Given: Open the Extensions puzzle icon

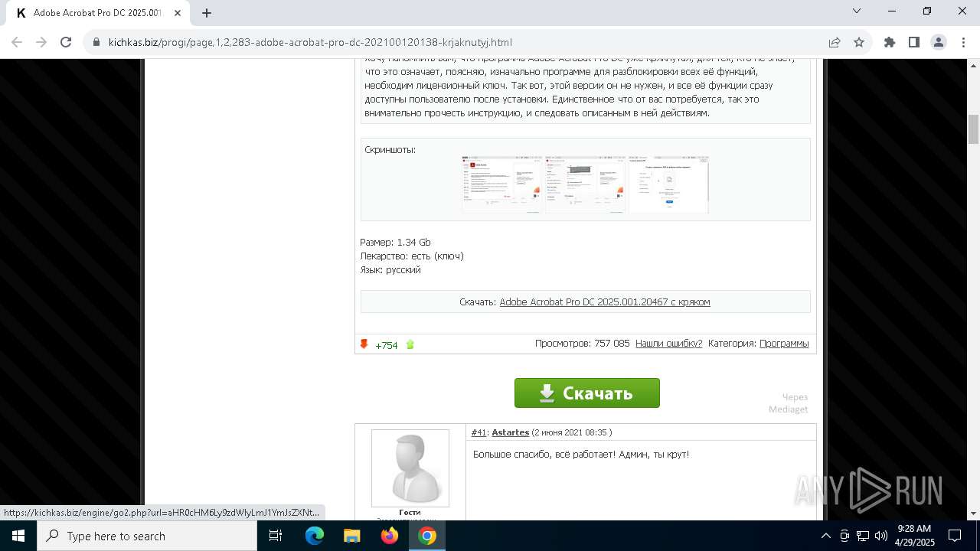Looking at the screenshot, I should (890, 42).
